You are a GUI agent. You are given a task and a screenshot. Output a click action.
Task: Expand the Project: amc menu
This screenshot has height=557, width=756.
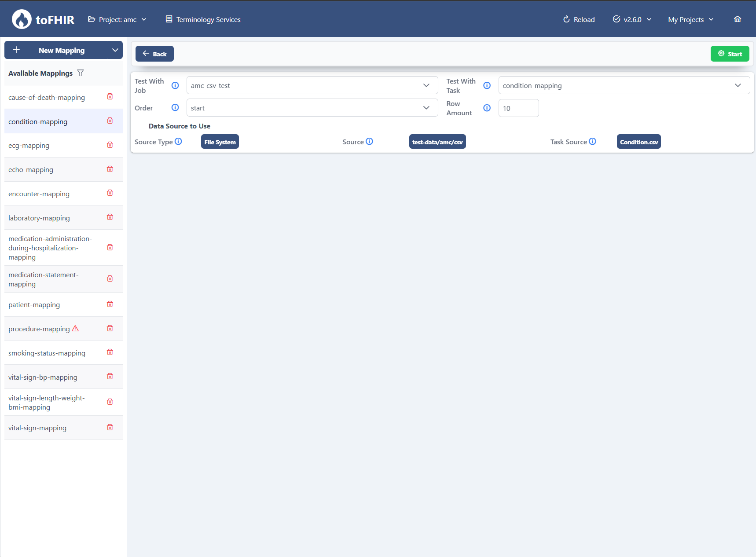(117, 19)
